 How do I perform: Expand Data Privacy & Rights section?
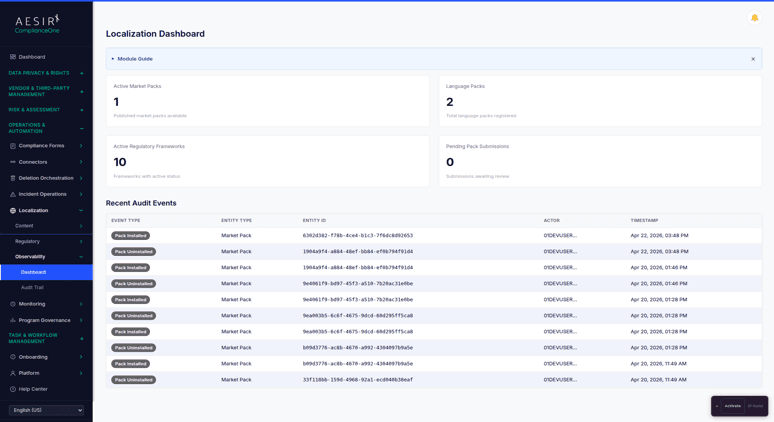click(81, 73)
